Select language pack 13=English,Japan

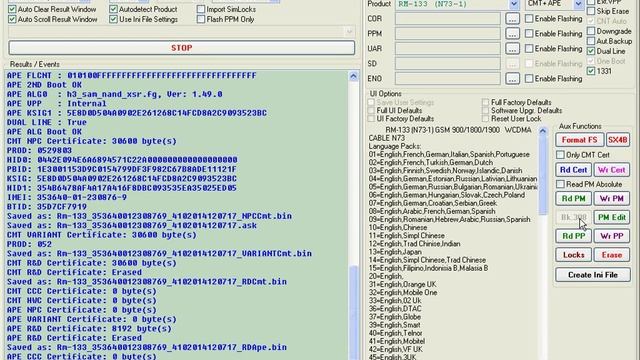(395, 252)
